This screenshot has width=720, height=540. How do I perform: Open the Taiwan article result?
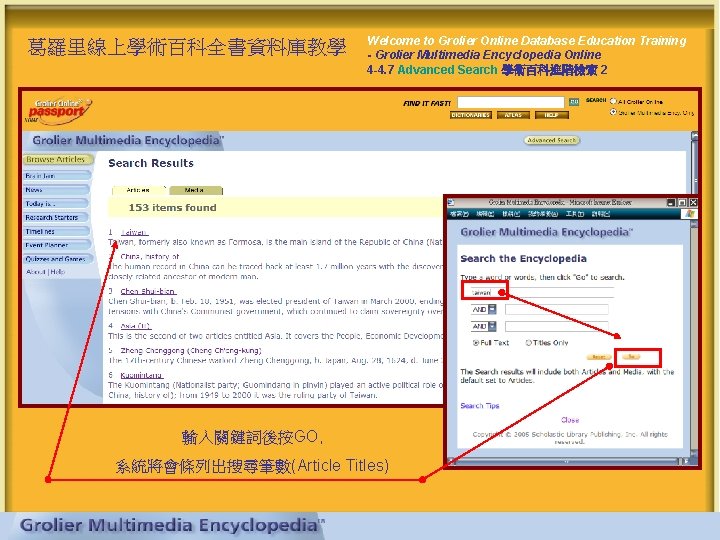(134, 232)
